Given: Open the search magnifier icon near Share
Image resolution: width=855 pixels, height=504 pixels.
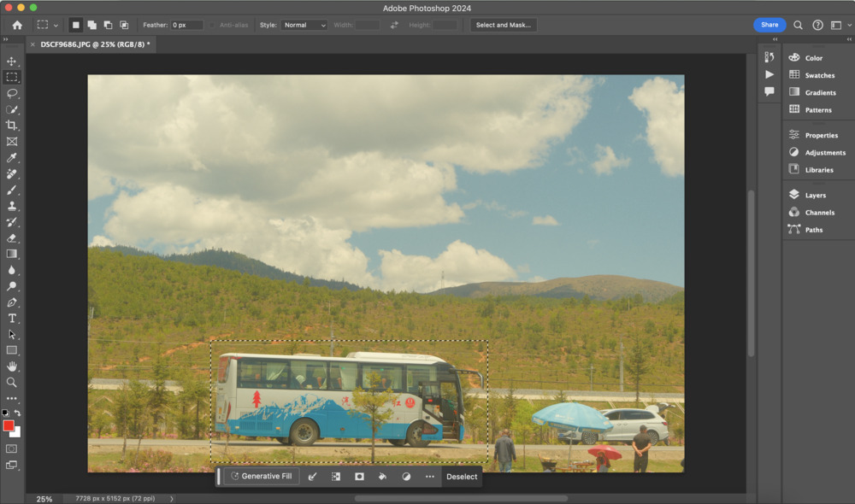Looking at the screenshot, I should (x=798, y=25).
